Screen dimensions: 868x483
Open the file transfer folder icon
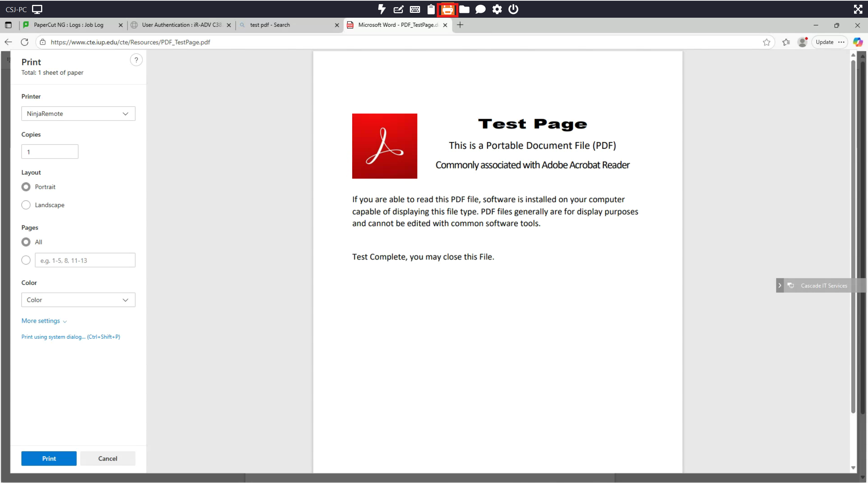pyautogui.click(x=464, y=9)
